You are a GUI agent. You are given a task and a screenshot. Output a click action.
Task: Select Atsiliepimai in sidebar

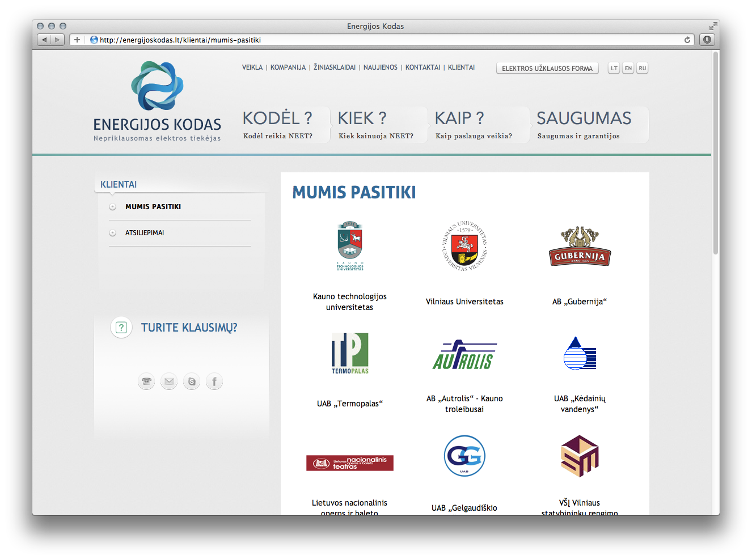(x=145, y=233)
